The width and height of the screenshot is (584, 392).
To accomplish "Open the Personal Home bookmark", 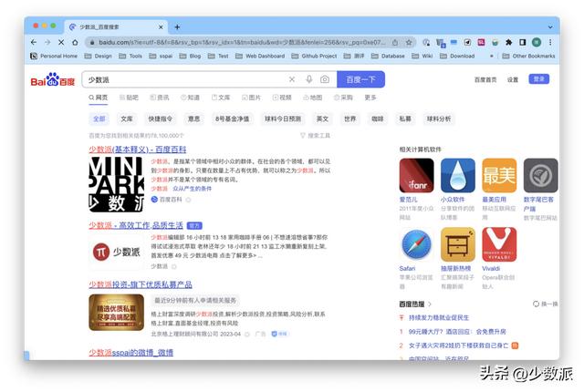I will click(54, 56).
